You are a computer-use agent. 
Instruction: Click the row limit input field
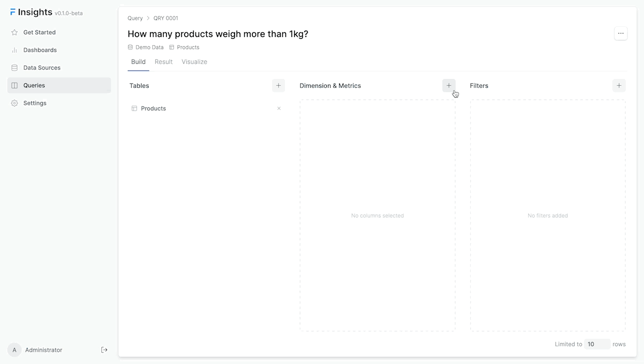[597, 344]
